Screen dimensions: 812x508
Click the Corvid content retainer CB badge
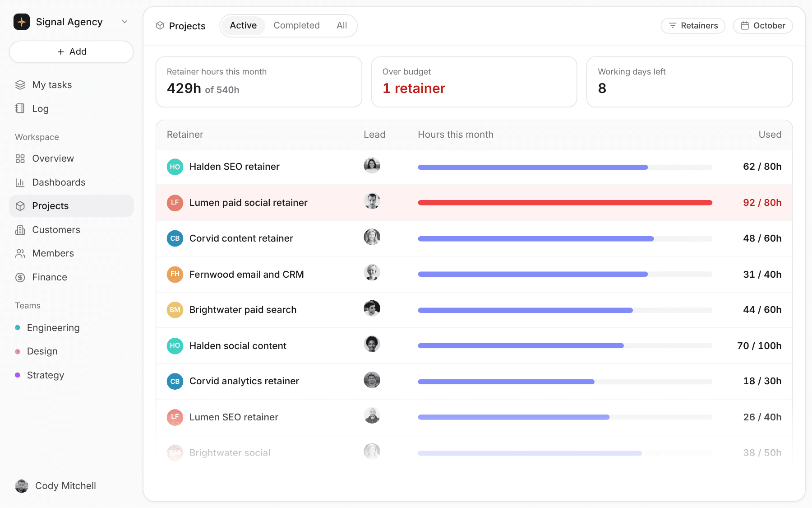[x=175, y=238]
